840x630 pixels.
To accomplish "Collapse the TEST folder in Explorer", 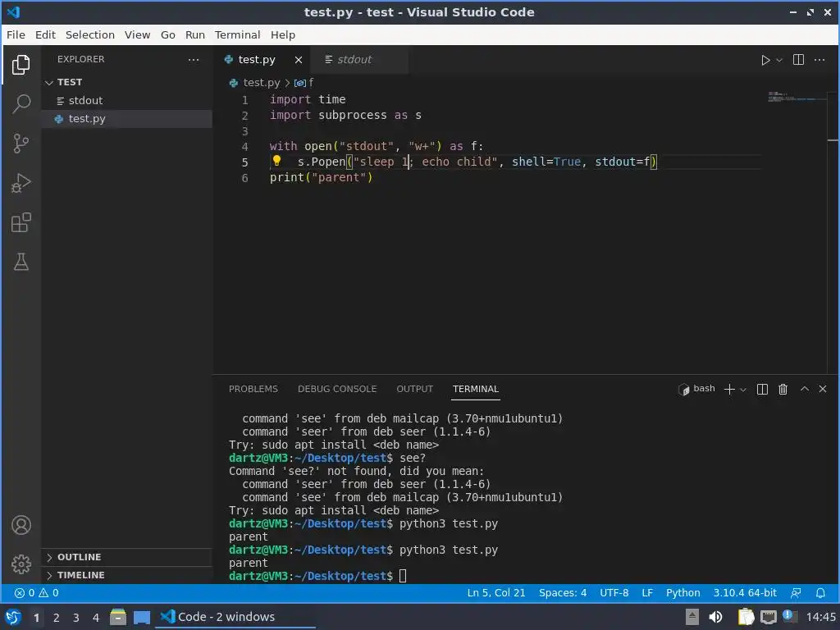I will [x=127, y=82].
